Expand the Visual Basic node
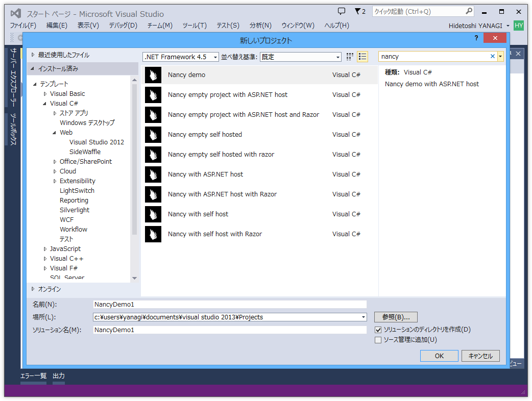Image resolution: width=532 pixels, height=401 pixels. point(45,94)
